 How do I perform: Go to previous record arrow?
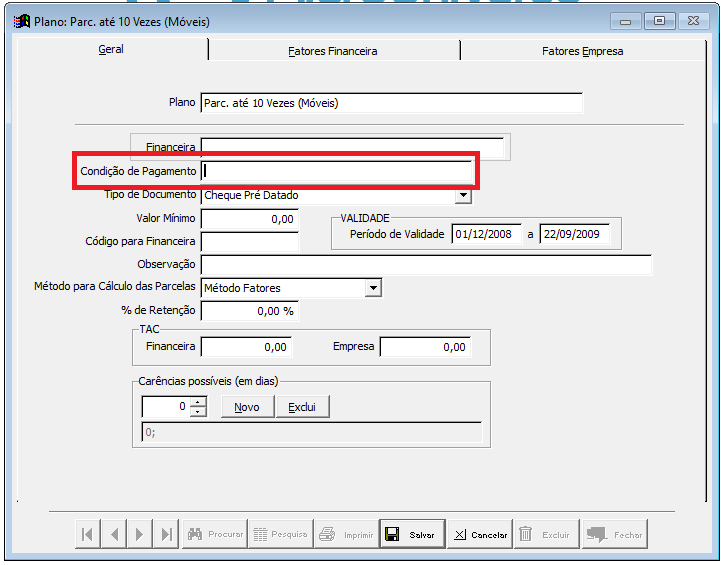coord(114,535)
